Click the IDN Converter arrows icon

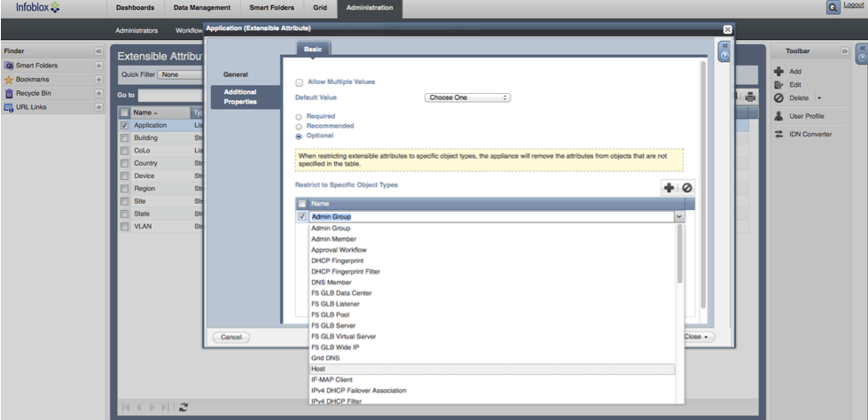point(778,134)
